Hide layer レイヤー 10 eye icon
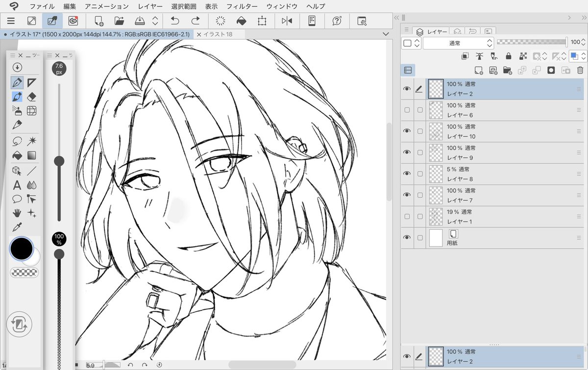 tap(407, 131)
